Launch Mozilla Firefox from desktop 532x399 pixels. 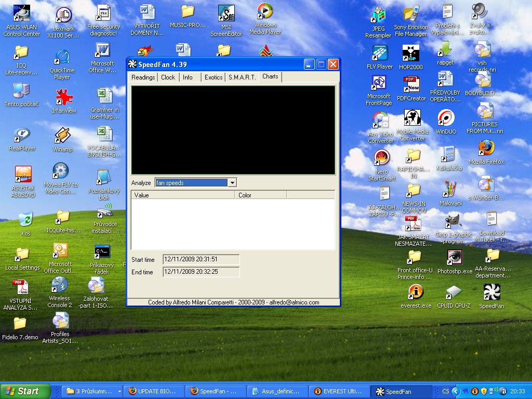click(x=486, y=153)
